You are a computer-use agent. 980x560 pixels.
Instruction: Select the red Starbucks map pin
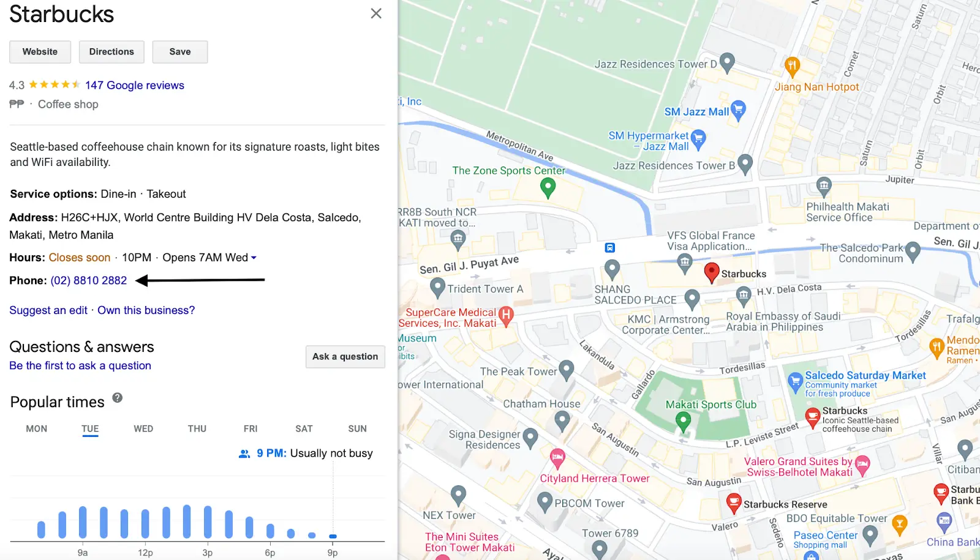coord(711,272)
